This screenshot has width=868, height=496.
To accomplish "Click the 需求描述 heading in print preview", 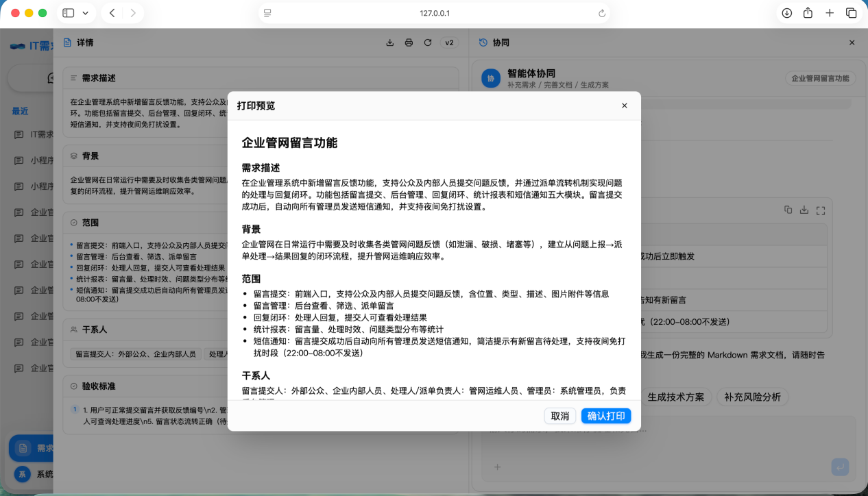I will click(261, 168).
